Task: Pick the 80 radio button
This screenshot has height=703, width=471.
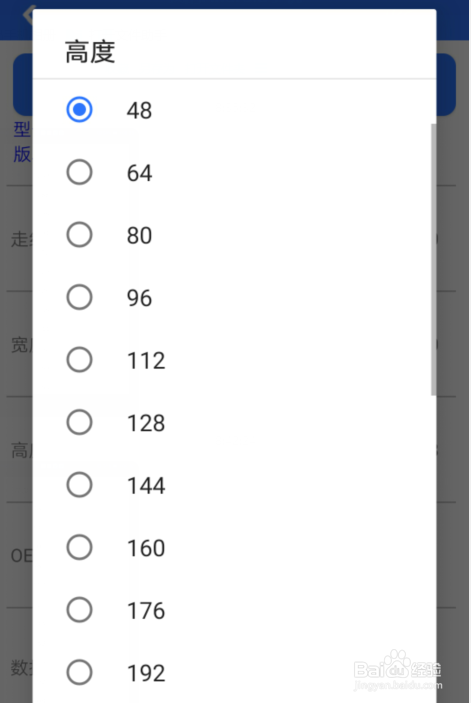Action: (79, 234)
